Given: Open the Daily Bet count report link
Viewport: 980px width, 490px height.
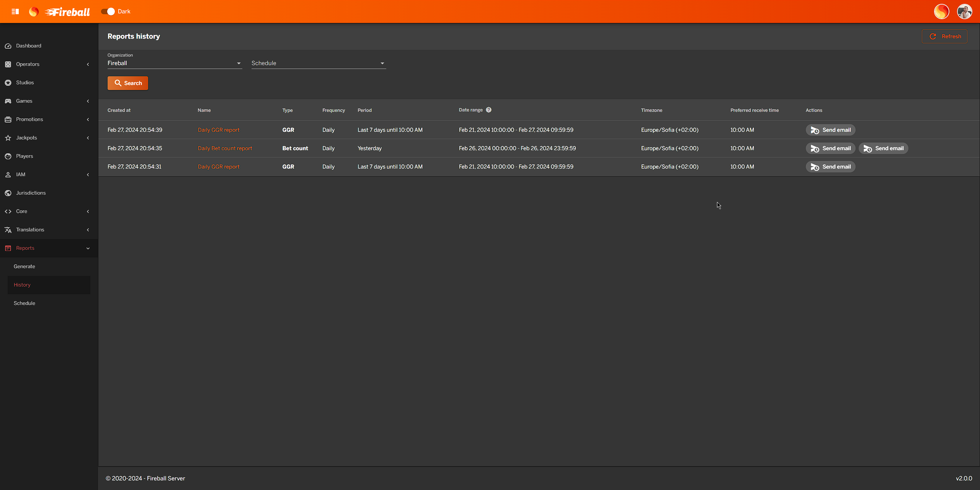Looking at the screenshot, I should pos(225,148).
